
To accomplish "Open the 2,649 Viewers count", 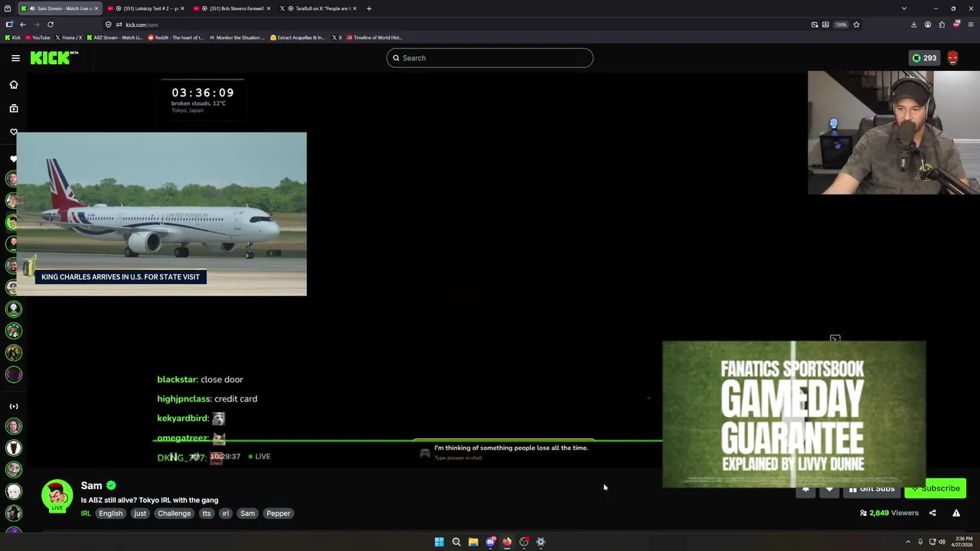I will coord(889,514).
